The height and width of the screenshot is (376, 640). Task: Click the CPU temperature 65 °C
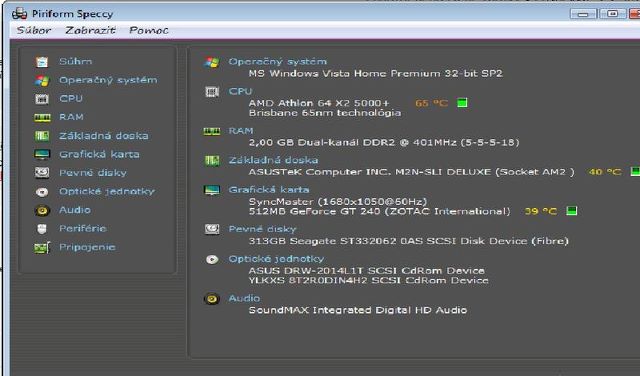431,103
